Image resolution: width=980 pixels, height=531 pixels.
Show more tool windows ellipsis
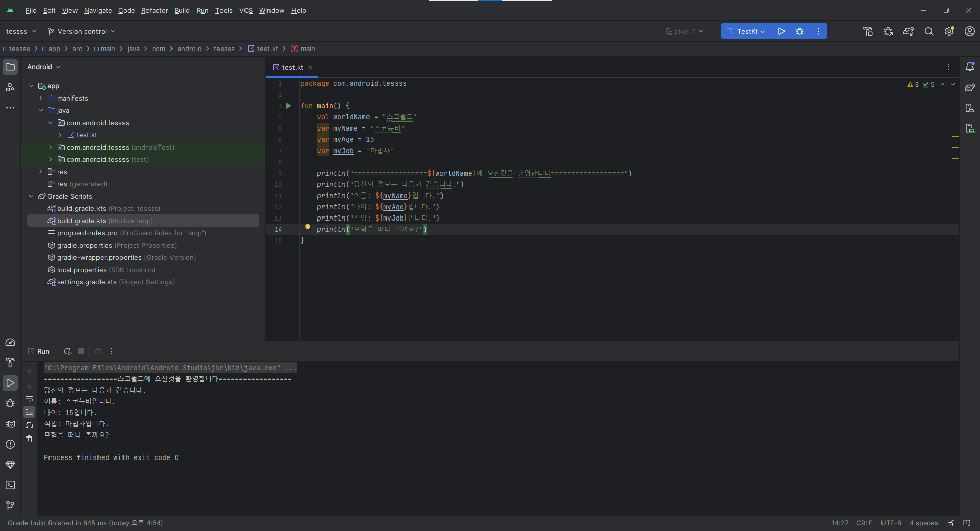pos(10,108)
